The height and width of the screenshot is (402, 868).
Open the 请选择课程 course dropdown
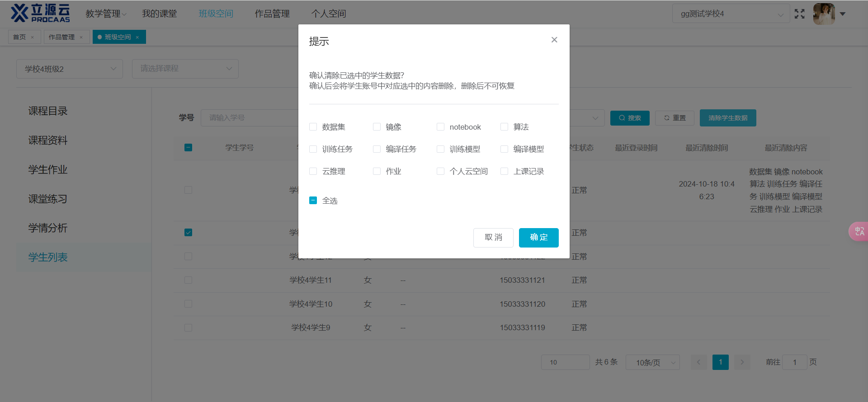point(185,69)
